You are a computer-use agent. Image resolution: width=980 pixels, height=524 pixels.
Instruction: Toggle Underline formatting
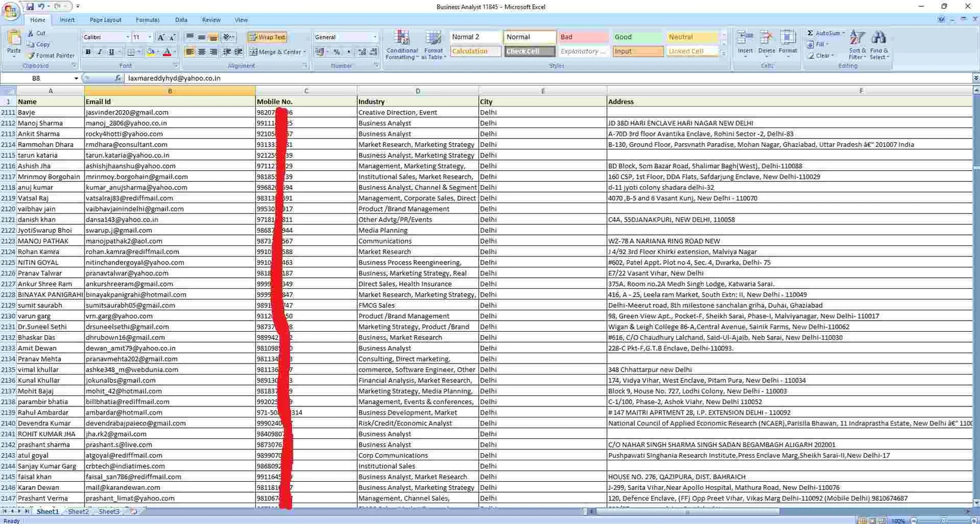(x=111, y=52)
